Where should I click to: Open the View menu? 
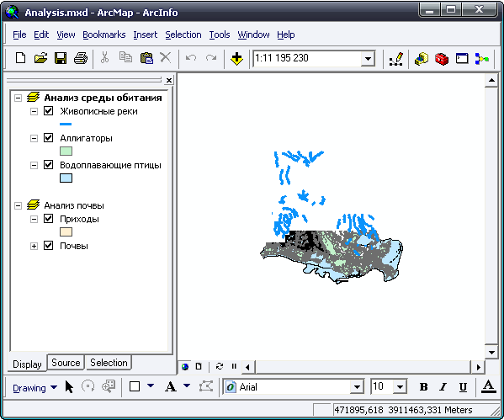pos(66,35)
